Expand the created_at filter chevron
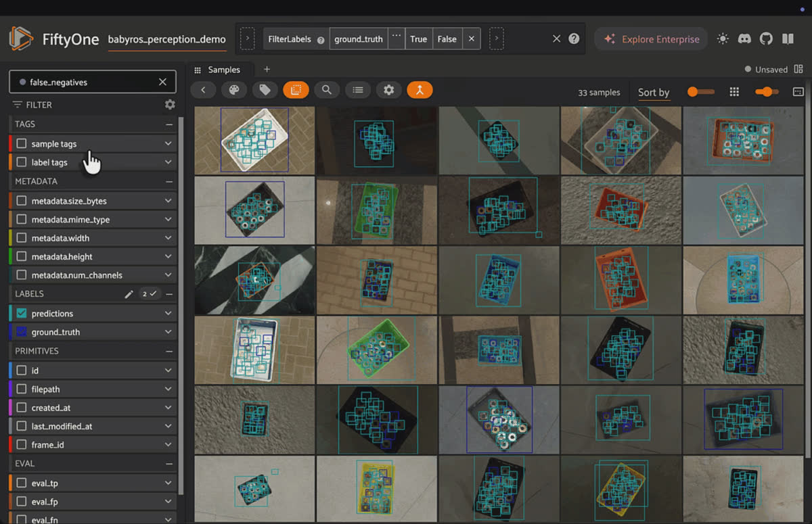 pos(168,408)
